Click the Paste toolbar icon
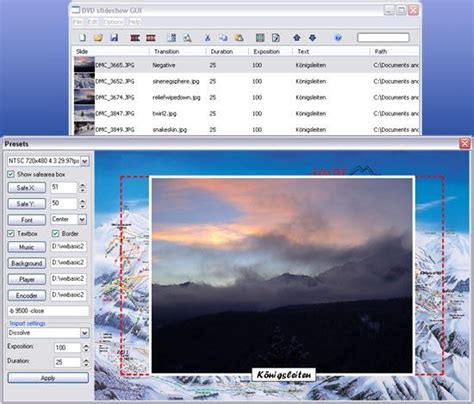The image size is (474, 404). click(239, 38)
